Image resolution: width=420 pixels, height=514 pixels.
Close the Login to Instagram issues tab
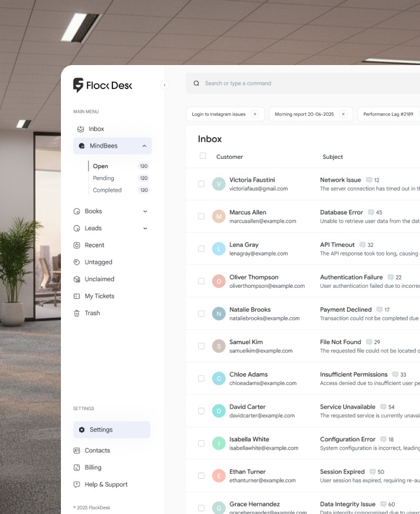[255, 114]
